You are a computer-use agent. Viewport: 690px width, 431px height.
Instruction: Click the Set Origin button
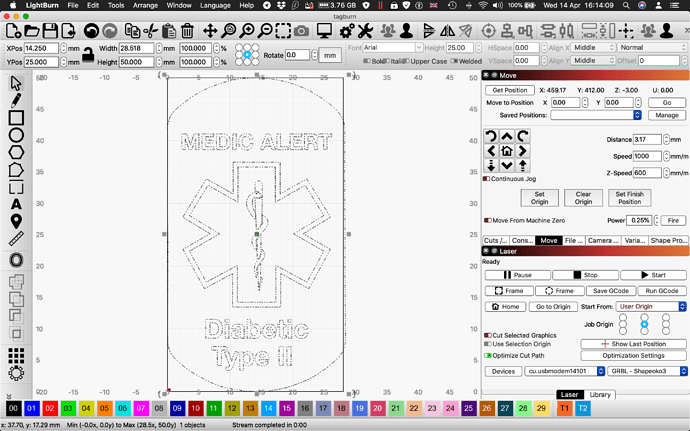(540, 198)
